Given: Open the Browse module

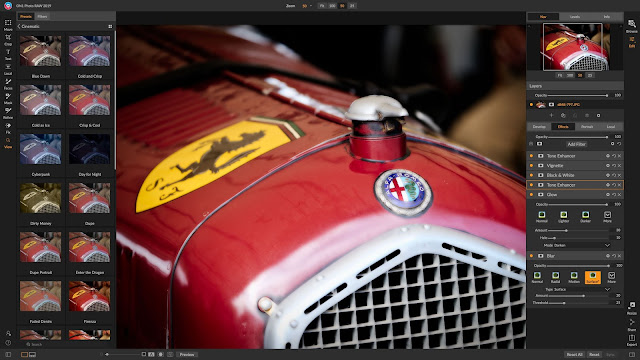Looking at the screenshot, I should [x=631, y=26].
